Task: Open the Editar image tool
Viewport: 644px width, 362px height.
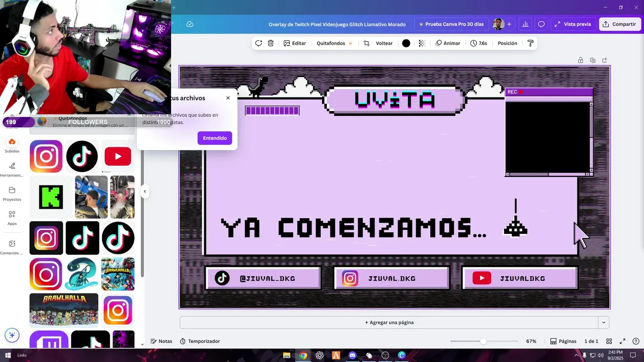Action: [x=295, y=43]
